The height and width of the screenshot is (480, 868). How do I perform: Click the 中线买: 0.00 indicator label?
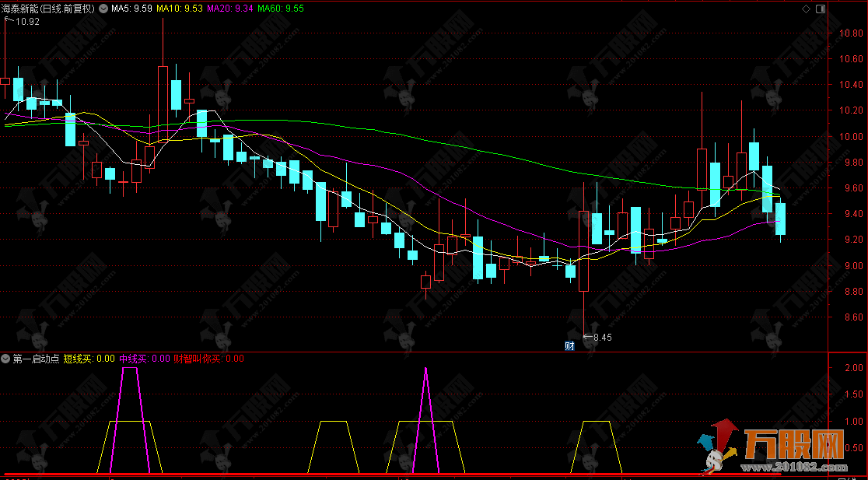coord(144,359)
